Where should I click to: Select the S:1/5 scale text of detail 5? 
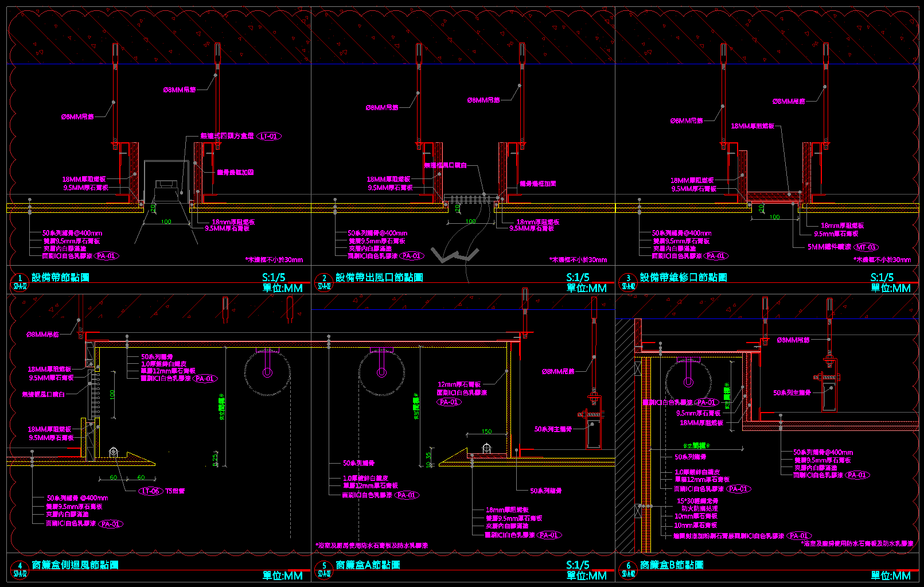pyautogui.click(x=578, y=565)
